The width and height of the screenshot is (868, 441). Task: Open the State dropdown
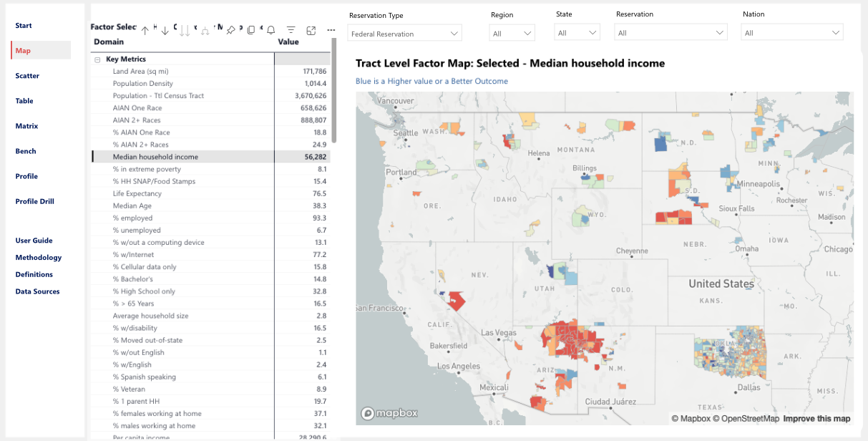click(x=577, y=33)
